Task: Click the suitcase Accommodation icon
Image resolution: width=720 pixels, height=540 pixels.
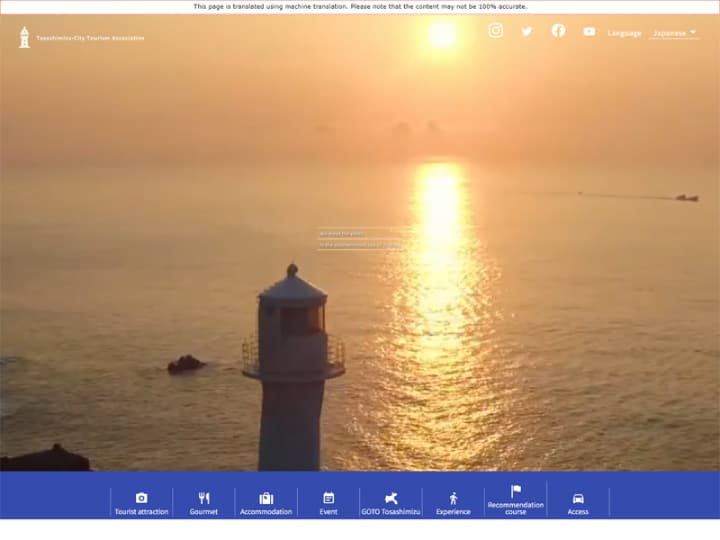Action: (x=266, y=497)
